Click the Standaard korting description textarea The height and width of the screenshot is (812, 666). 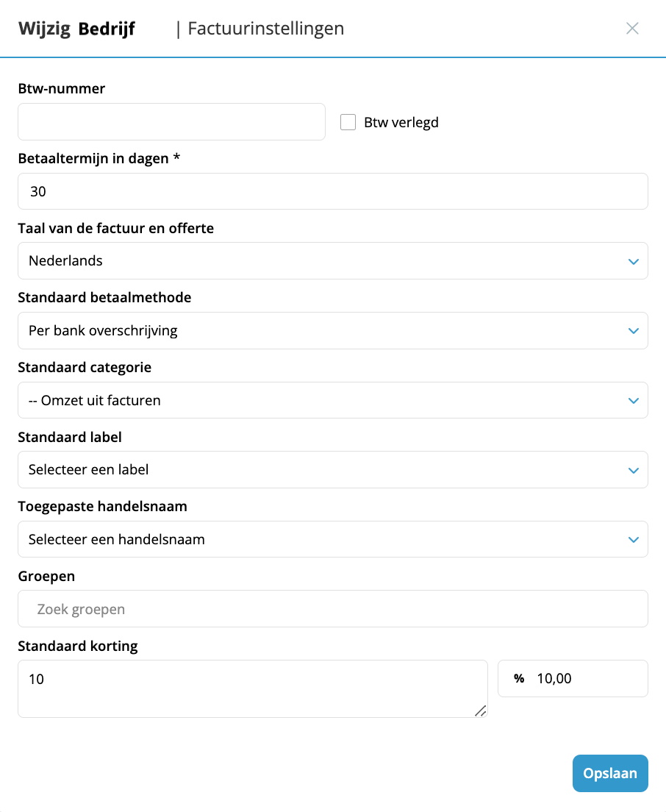253,688
